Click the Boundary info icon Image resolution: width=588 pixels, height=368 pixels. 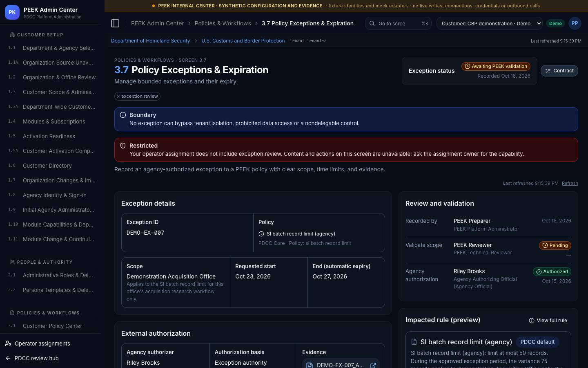[x=123, y=115]
